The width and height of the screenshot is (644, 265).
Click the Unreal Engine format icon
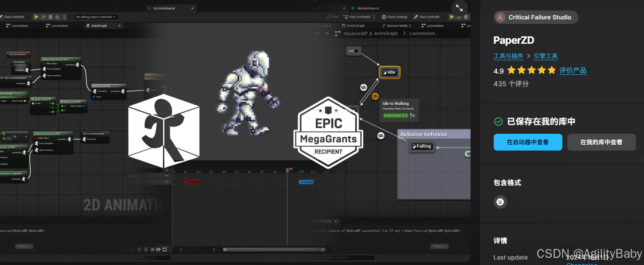click(x=500, y=202)
